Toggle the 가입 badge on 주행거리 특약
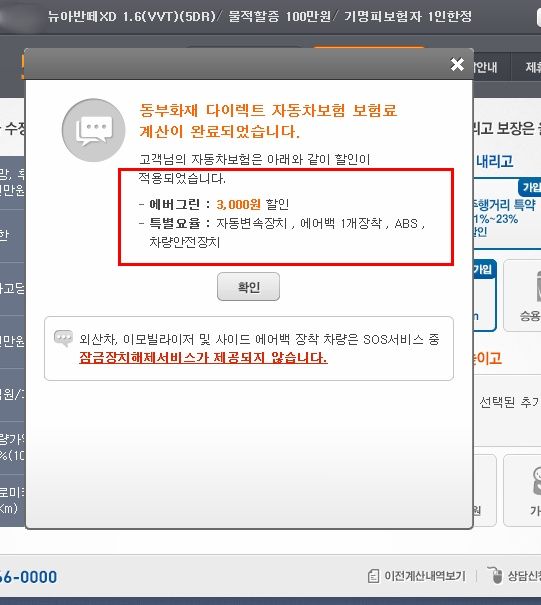Screen dimensions: 541x605 coord(530,187)
